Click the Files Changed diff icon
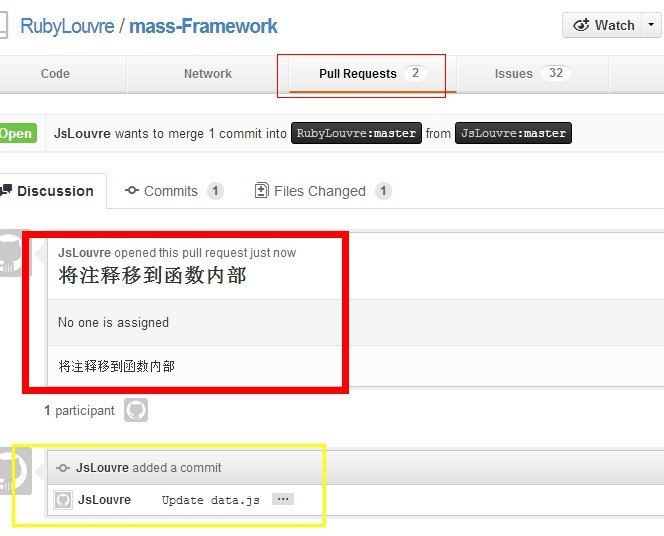Screen dimensions: 664x536 261,190
